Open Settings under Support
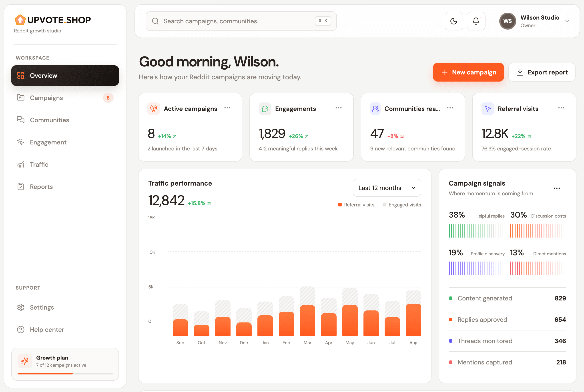 [x=65, y=307]
